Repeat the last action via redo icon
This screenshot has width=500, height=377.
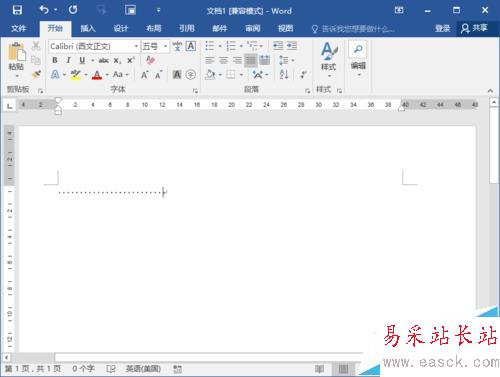[x=73, y=10]
